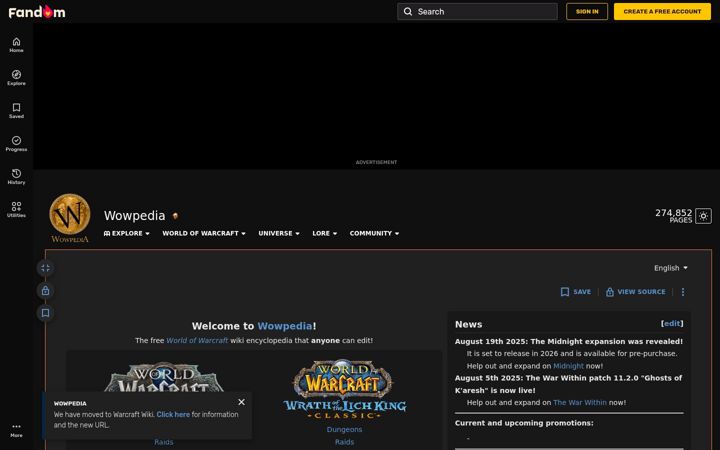Open the Midnight expansion link
Screen dimensions: 720x450
point(568,366)
